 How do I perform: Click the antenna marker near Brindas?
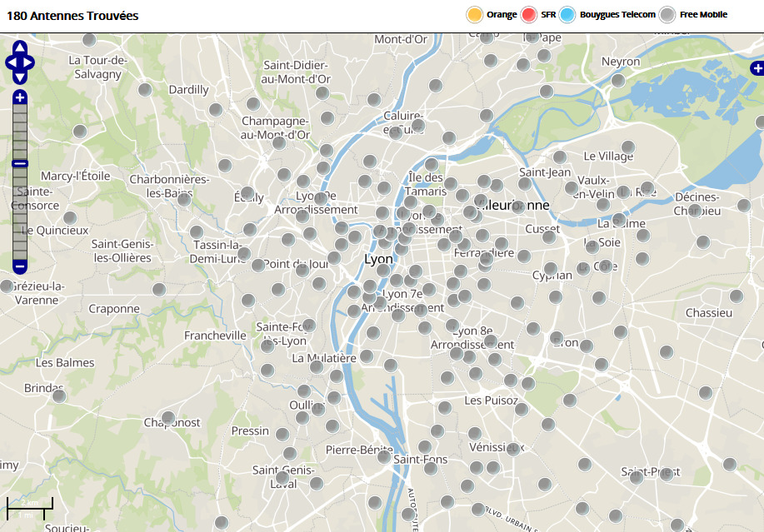point(59,395)
